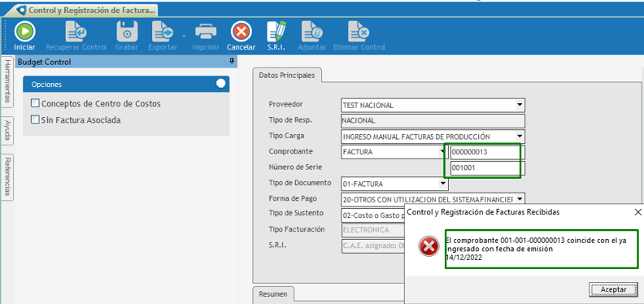This screenshot has height=304, width=644.
Task: Click the Número de Serie label
Action: pyautogui.click(x=295, y=167)
